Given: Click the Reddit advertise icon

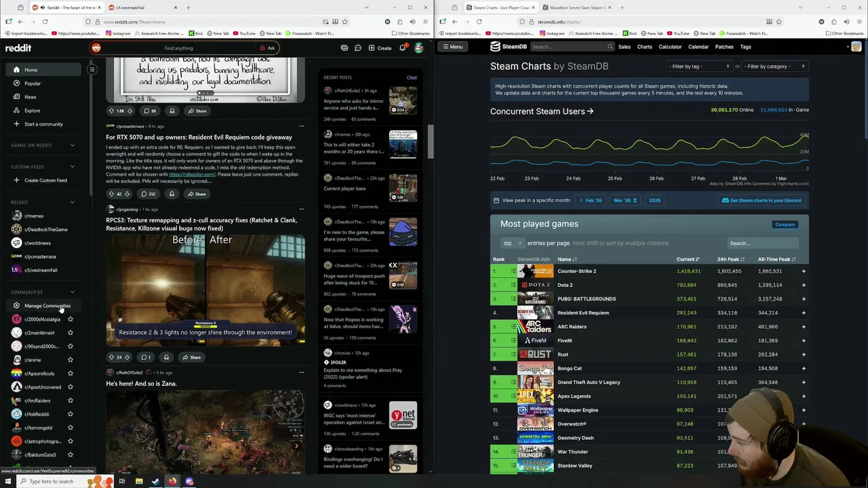Looking at the screenshot, I should point(344,48).
